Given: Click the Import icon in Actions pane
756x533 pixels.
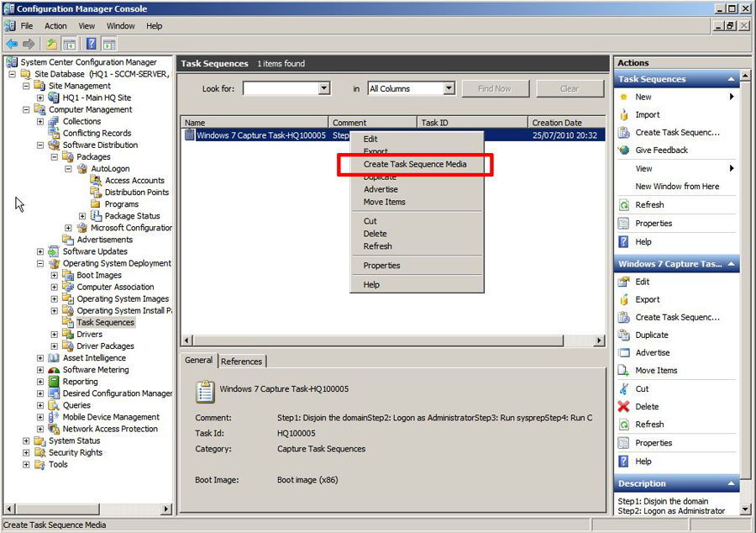Looking at the screenshot, I should click(x=624, y=115).
